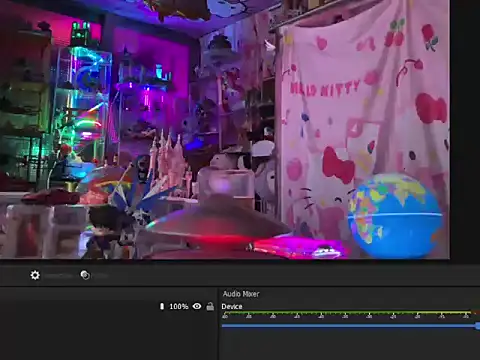Click the decibel scale below the level meter
480x360 pixels.
tap(347, 316)
